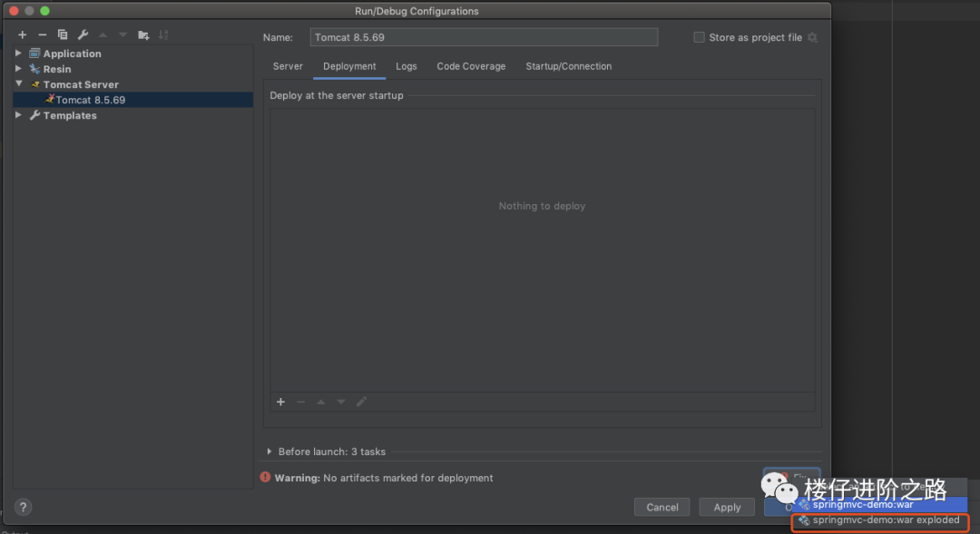Move configuration down in left toolbar
This screenshot has width=980, height=534.
pos(122,35)
